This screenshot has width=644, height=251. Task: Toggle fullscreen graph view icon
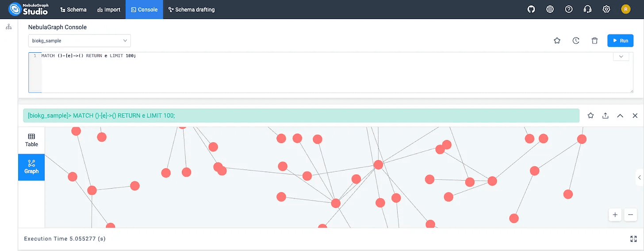click(633, 239)
